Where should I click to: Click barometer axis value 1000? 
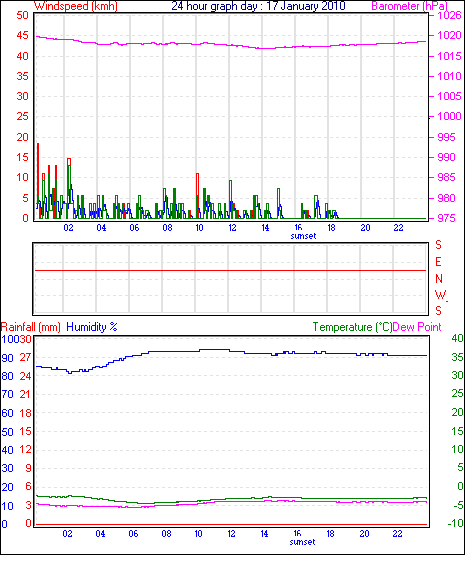click(x=449, y=116)
